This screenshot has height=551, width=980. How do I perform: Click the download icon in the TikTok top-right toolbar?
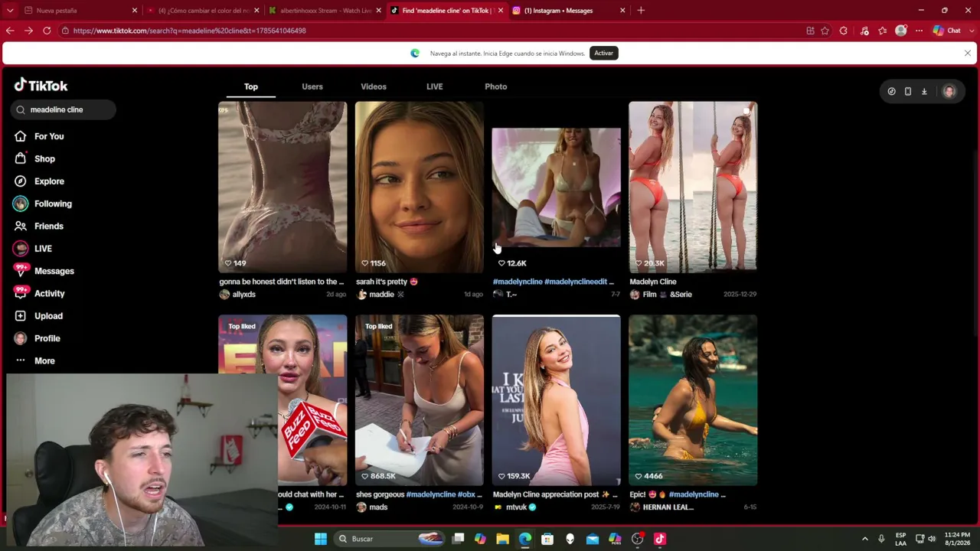coord(924,92)
